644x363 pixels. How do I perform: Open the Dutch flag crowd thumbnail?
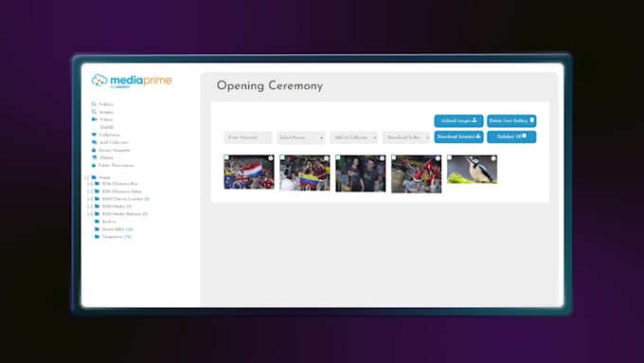(249, 172)
